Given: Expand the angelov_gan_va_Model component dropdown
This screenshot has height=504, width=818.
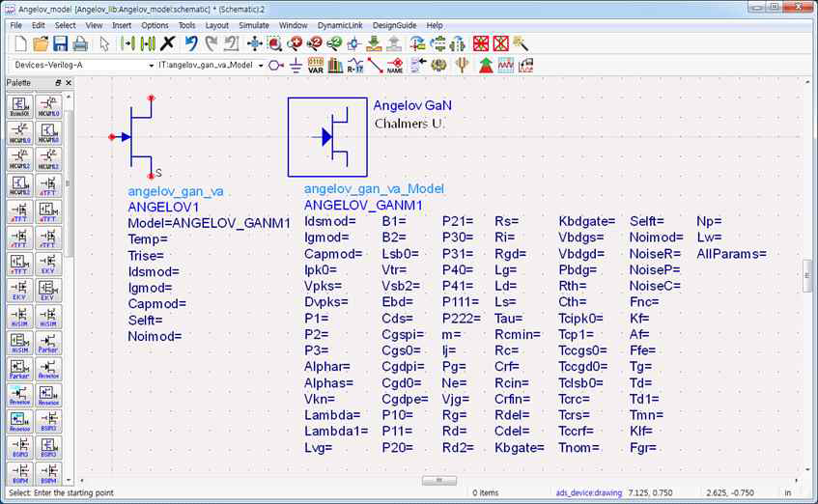Looking at the screenshot, I should (262, 66).
